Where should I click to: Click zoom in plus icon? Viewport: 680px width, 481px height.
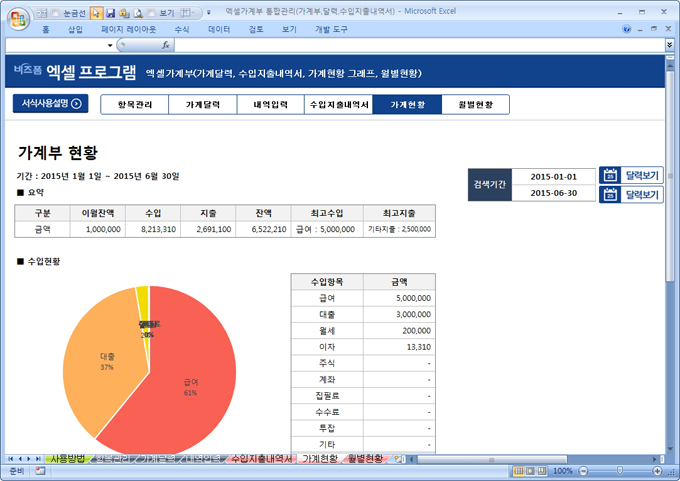click(x=657, y=471)
